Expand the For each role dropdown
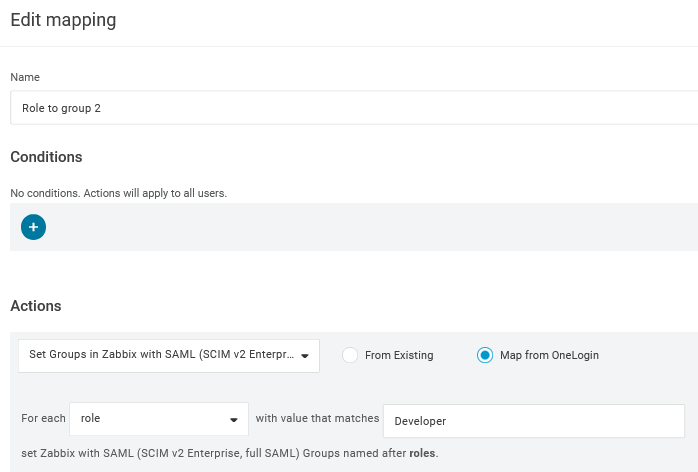Viewport: 698px width, 472px height. point(159,420)
